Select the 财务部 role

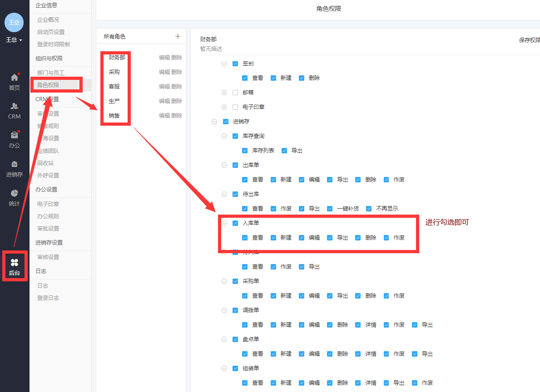click(117, 58)
